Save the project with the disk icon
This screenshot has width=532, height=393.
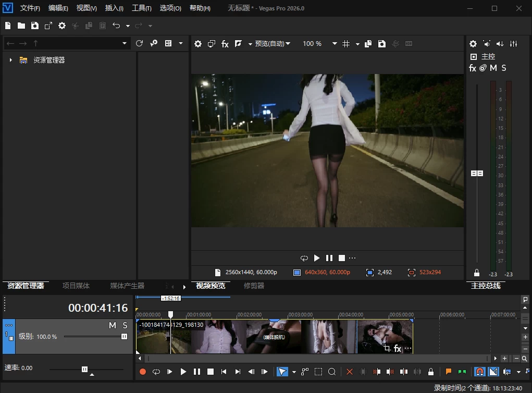(35, 26)
